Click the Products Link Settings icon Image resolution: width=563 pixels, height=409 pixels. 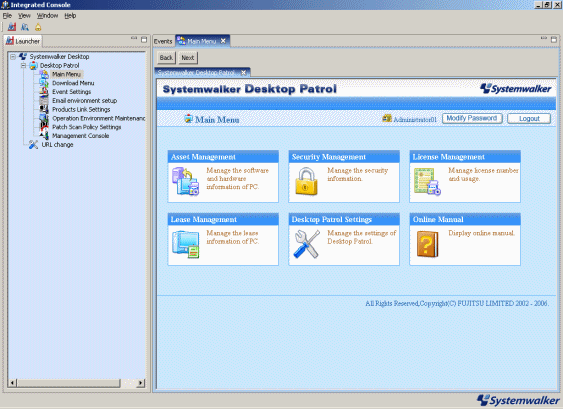[44, 109]
